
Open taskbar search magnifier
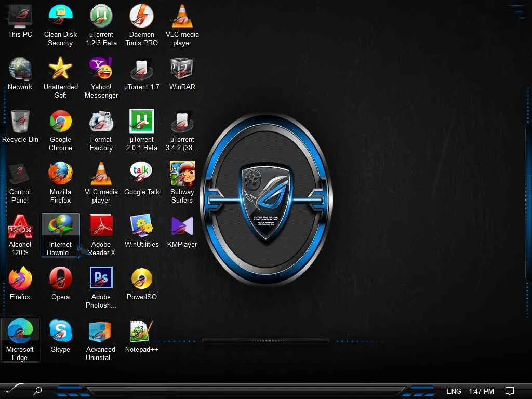pos(37,391)
